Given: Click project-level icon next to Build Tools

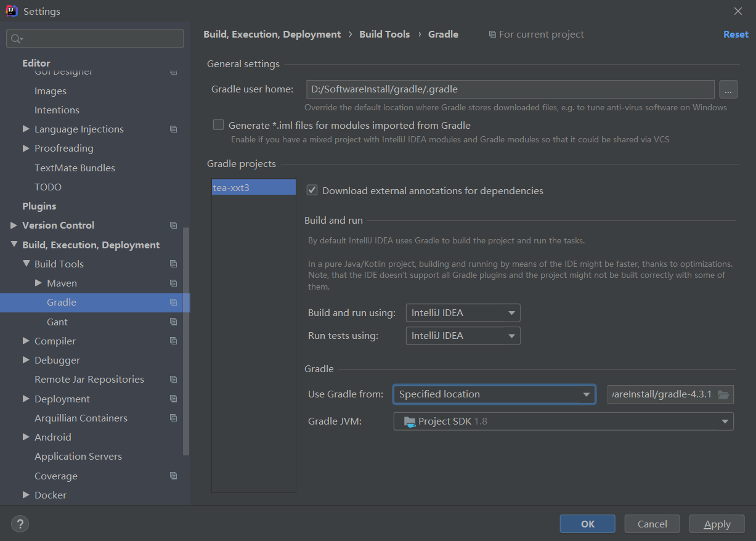Looking at the screenshot, I should tap(173, 264).
